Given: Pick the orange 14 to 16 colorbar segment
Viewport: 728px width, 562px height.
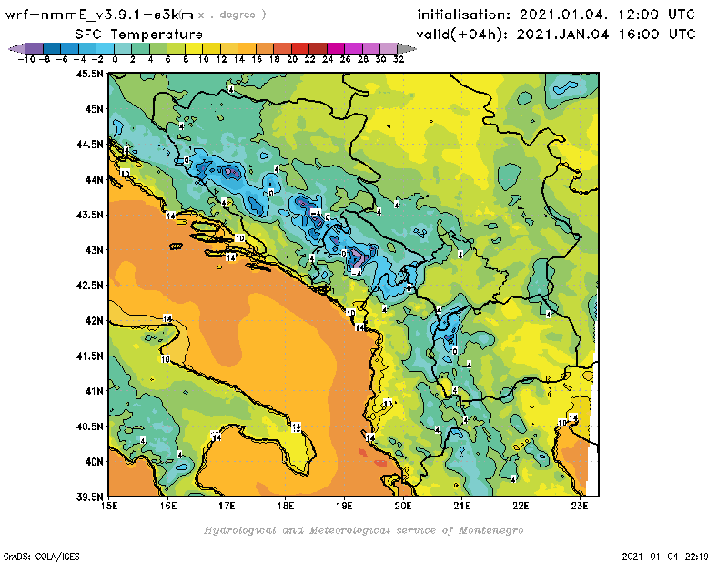Looking at the screenshot, I should (x=247, y=48).
